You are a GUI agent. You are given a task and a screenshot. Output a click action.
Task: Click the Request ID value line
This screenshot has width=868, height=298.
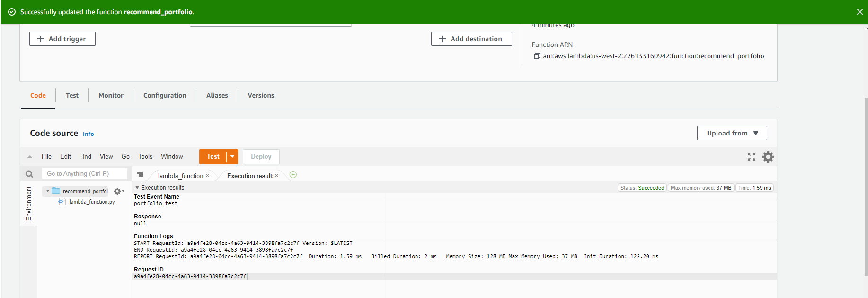point(190,276)
